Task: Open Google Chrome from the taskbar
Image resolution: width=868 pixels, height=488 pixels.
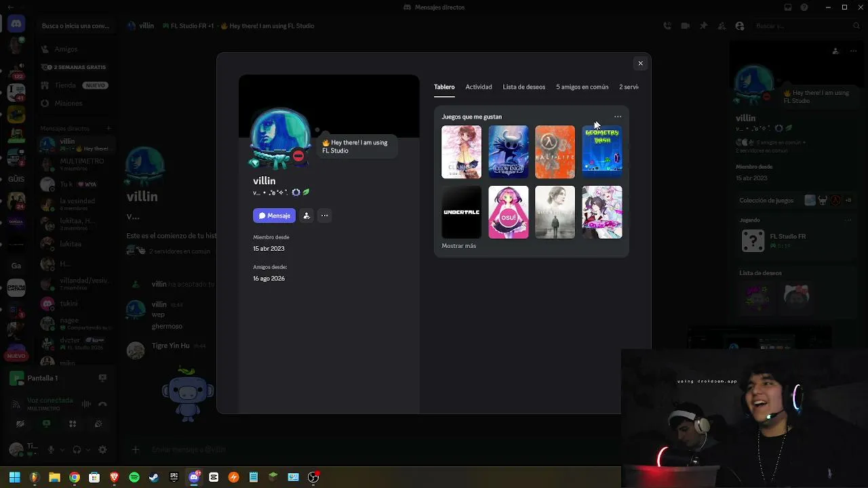Action: 75,477
